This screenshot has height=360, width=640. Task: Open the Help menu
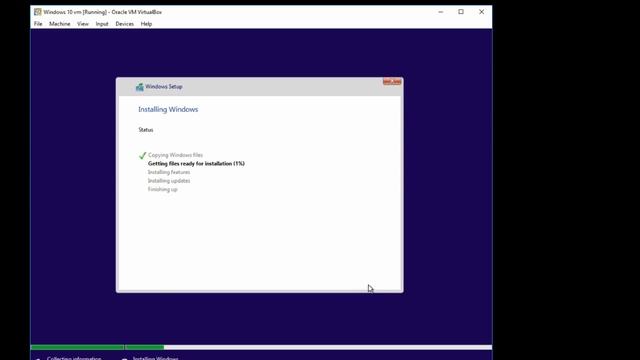tap(146, 24)
